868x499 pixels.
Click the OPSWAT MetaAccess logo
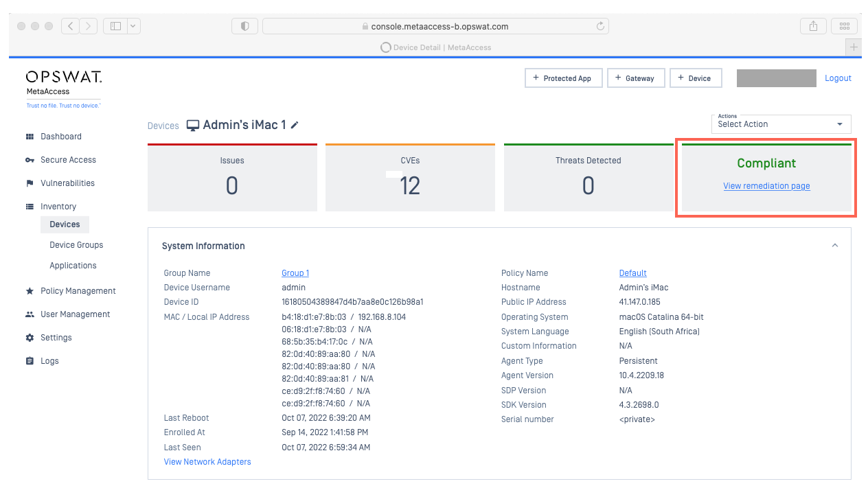click(x=64, y=89)
